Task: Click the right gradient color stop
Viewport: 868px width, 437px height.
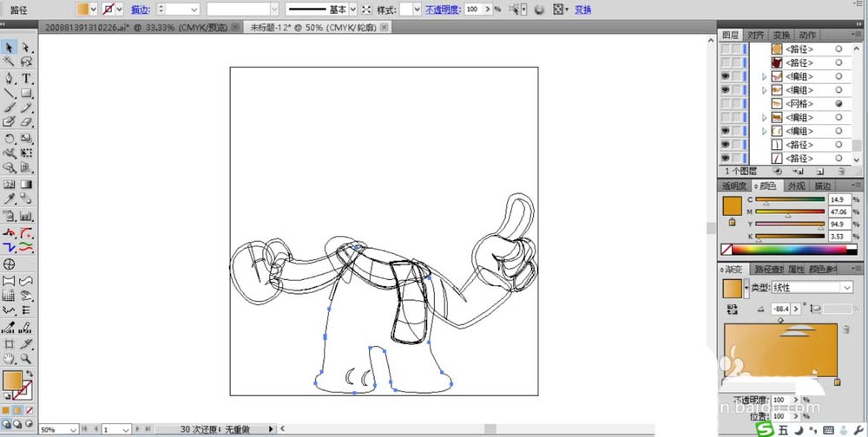Action: click(x=837, y=382)
